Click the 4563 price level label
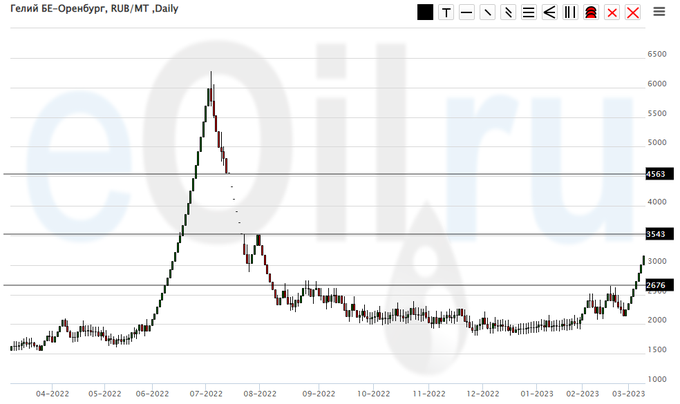Viewport: 680px width, 404px height. click(656, 174)
